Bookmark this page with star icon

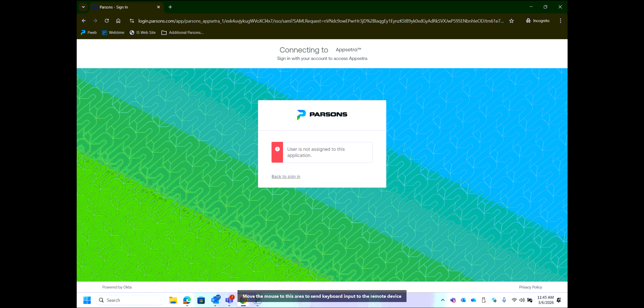click(511, 21)
